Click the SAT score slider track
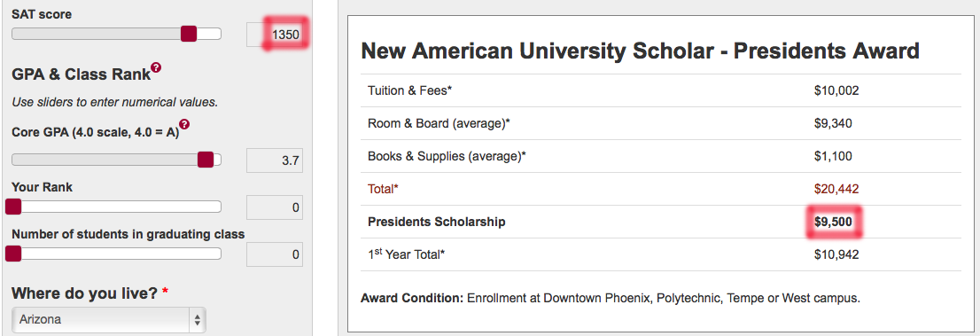 [116, 34]
